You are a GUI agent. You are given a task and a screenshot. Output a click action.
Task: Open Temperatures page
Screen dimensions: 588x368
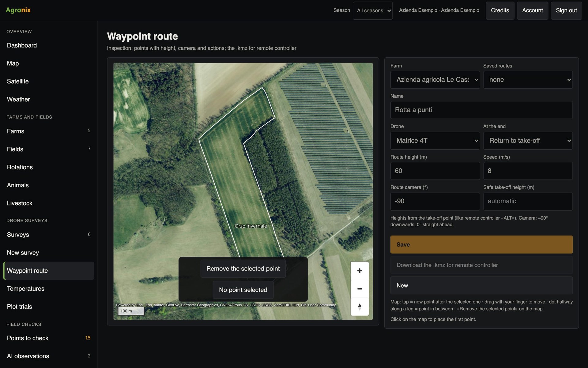[49, 289]
